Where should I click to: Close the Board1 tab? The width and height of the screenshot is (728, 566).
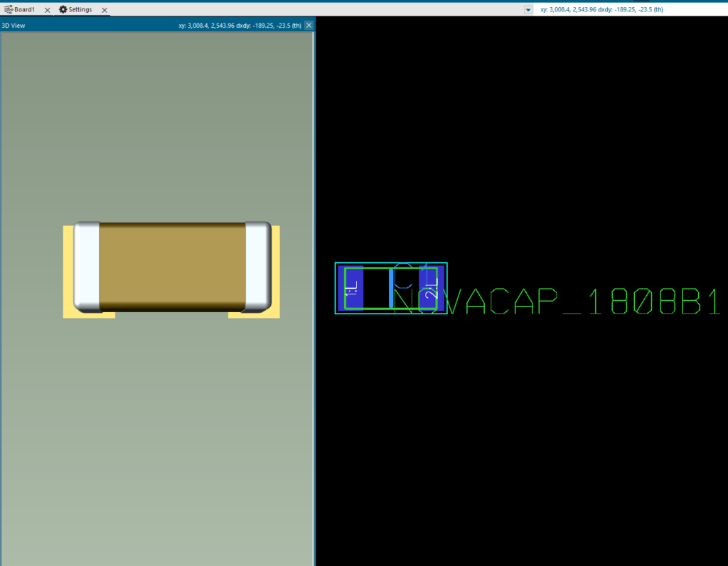[47, 10]
